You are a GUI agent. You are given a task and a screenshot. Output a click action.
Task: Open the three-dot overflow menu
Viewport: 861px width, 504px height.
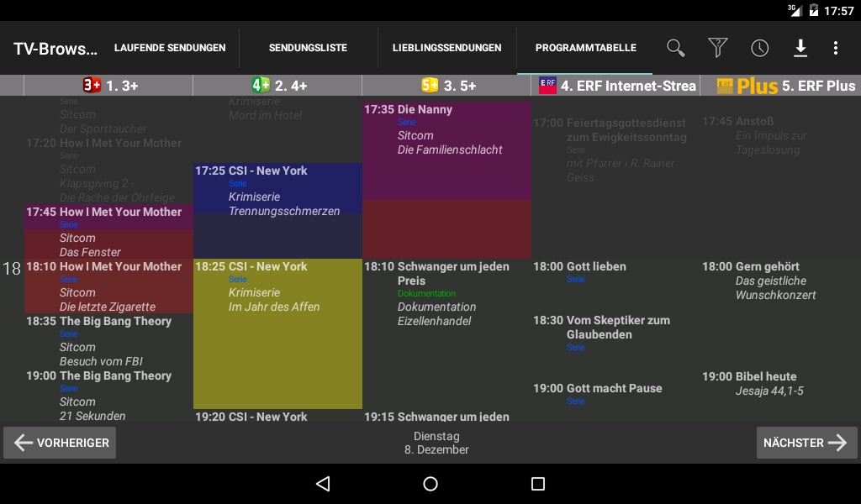(x=836, y=48)
